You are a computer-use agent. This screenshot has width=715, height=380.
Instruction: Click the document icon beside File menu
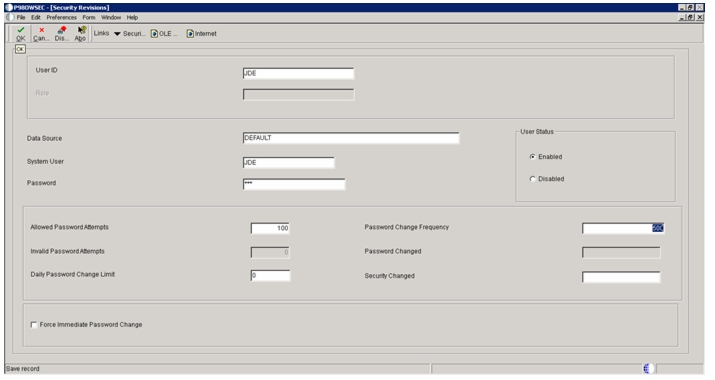[10, 17]
